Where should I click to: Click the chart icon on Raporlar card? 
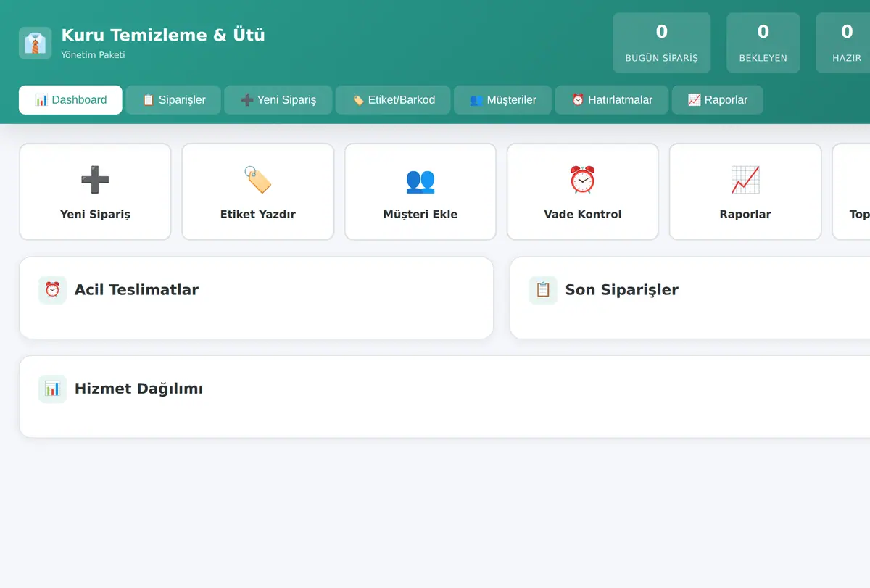pyautogui.click(x=745, y=180)
